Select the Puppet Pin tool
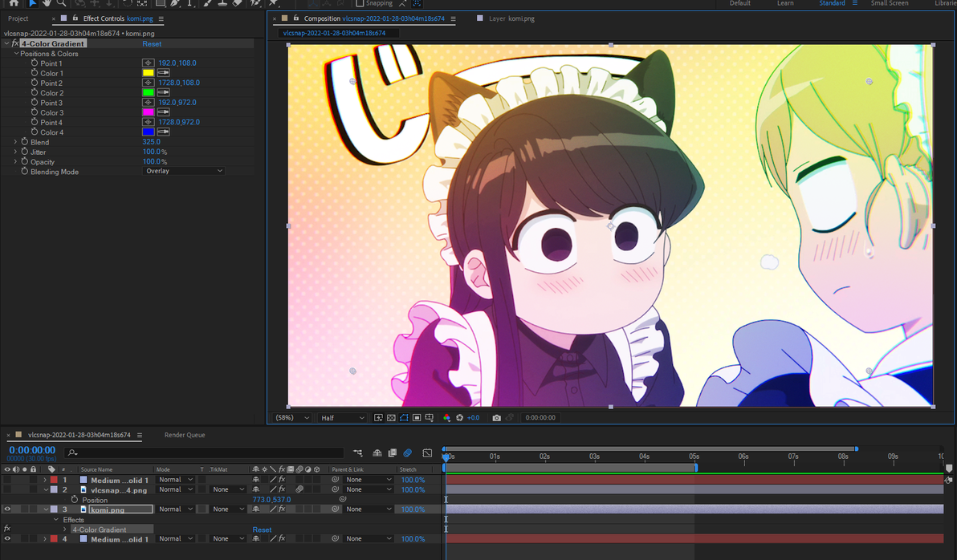Viewport: 957px width, 560px height. 274,3
